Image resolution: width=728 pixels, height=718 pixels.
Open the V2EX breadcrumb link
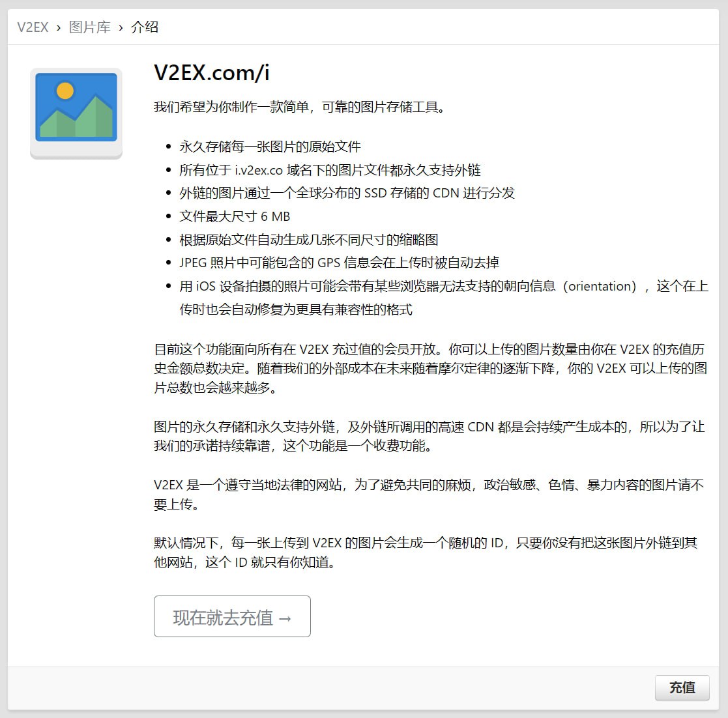tap(33, 27)
